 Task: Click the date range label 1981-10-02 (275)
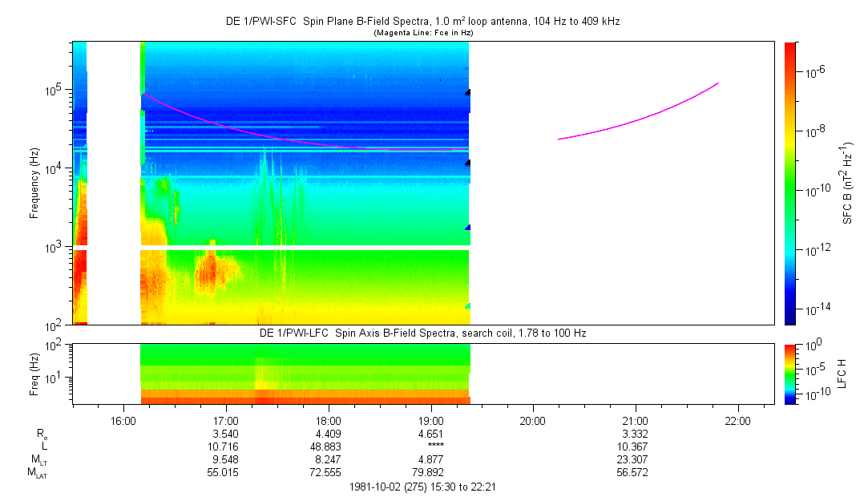click(x=422, y=487)
